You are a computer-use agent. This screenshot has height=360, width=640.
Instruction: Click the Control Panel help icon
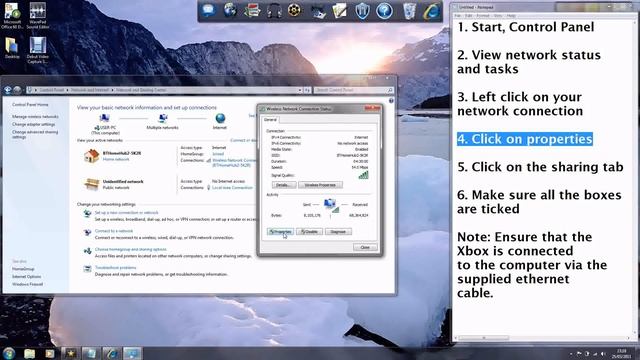click(x=391, y=100)
